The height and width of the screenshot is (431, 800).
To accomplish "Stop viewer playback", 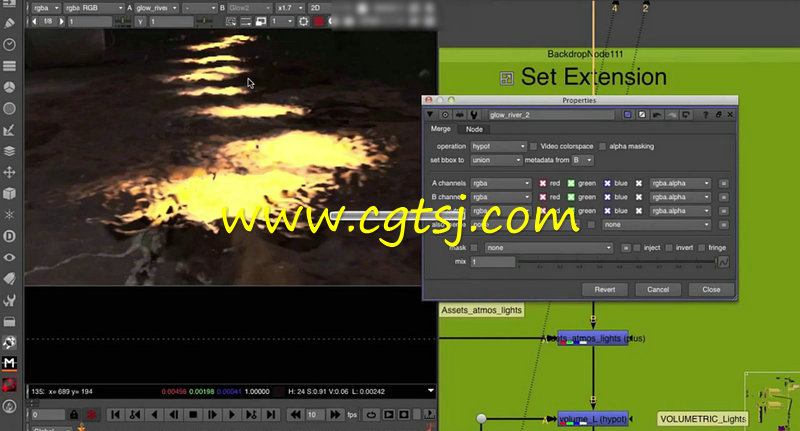I will coord(193,415).
